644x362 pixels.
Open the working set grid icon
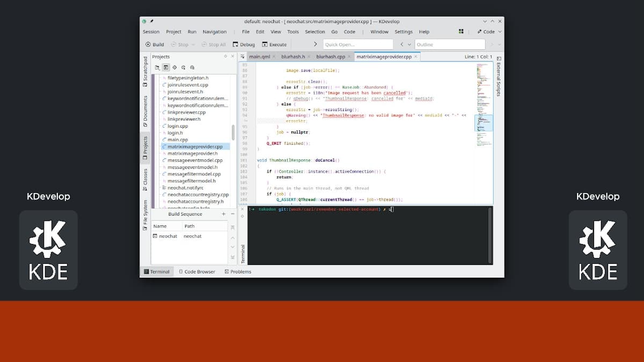click(461, 32)
